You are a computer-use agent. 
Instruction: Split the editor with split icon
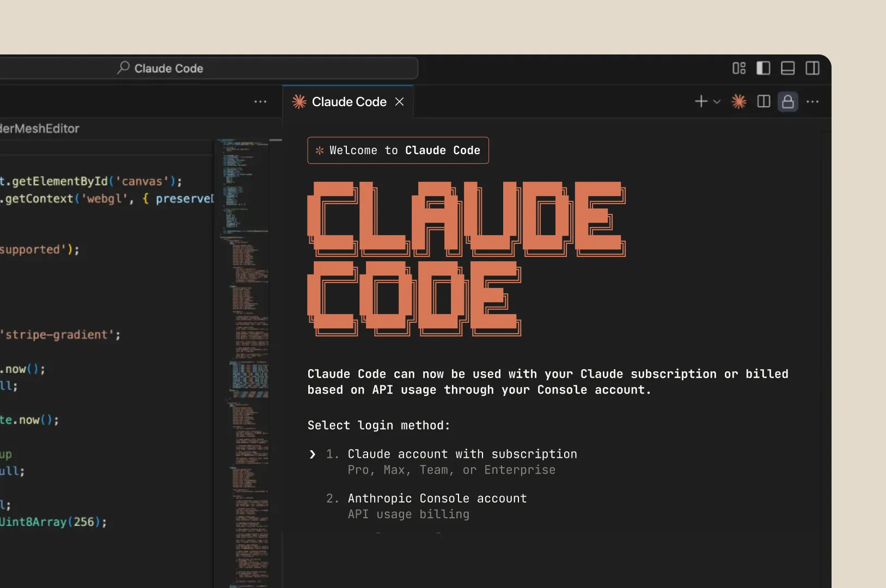coord(763,101)
